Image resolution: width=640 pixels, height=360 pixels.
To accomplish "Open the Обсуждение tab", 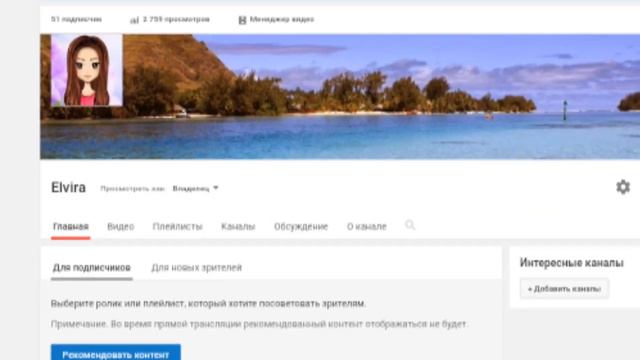I will [x=301, y=227].
